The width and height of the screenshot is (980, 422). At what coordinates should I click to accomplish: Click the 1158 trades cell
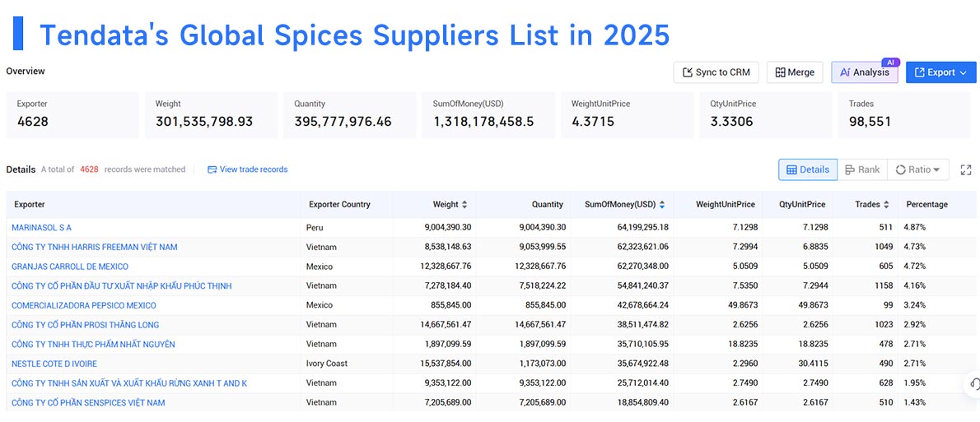883,286
